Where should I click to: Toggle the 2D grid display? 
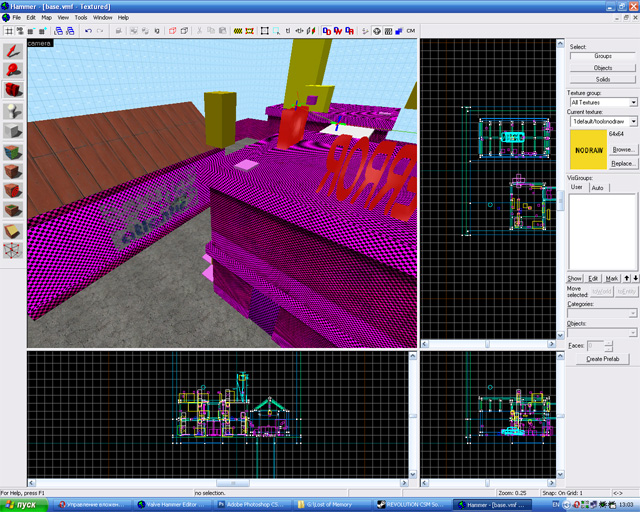tap(9, 31)
